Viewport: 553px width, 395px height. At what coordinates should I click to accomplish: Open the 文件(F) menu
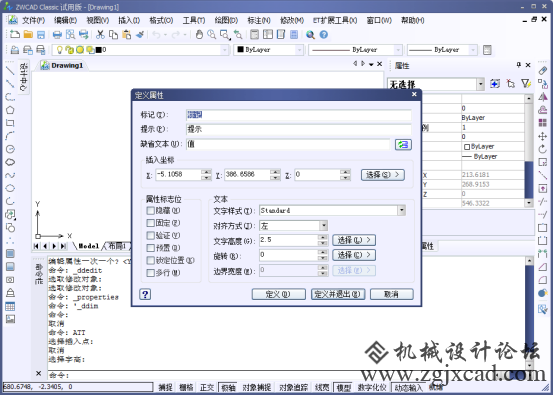point(34,20)
